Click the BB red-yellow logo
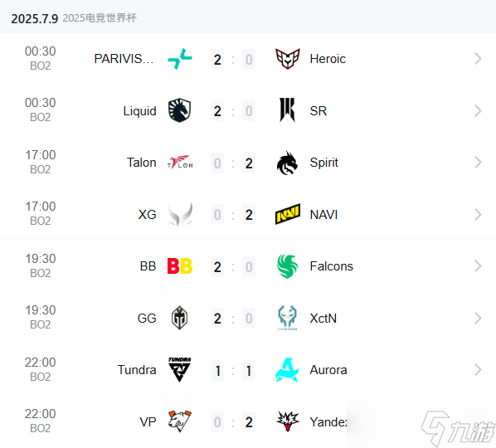Viewport: 496px width, 448px height. [180, 266]
